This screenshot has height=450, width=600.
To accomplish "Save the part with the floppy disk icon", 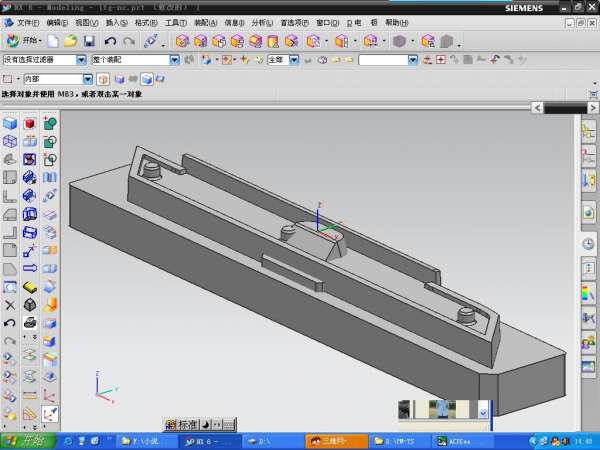I will (x=90, y=41).
